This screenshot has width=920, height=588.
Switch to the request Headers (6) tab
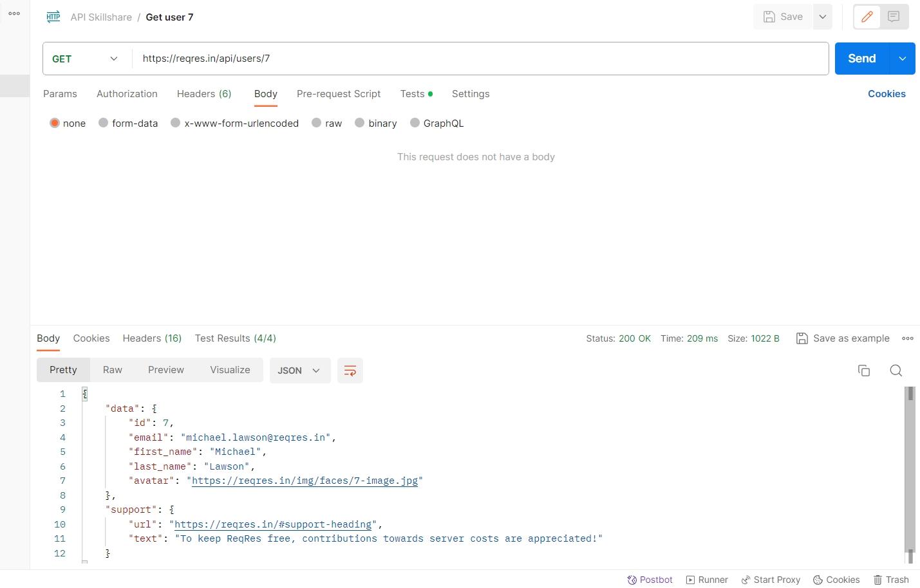coord(204,94)
